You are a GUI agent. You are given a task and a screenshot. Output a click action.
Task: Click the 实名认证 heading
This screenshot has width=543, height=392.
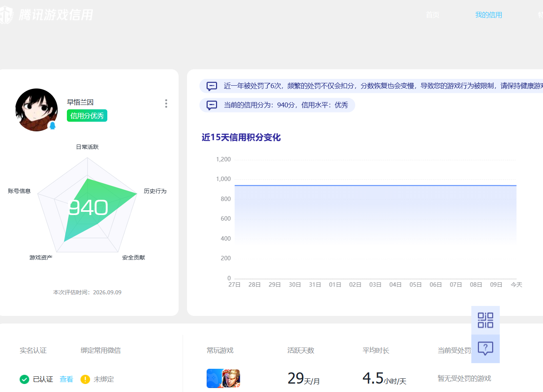(x=33, y=350)
